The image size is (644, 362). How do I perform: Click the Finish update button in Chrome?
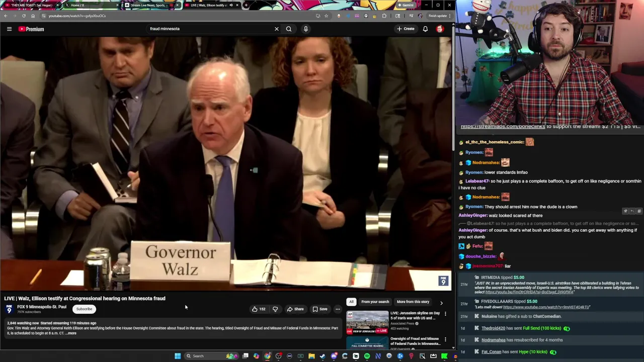(439, 16)
